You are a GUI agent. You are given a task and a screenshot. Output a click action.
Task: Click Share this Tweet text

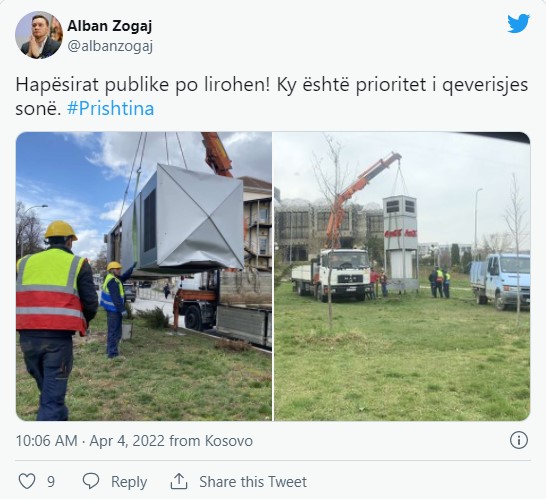point(253,482)
